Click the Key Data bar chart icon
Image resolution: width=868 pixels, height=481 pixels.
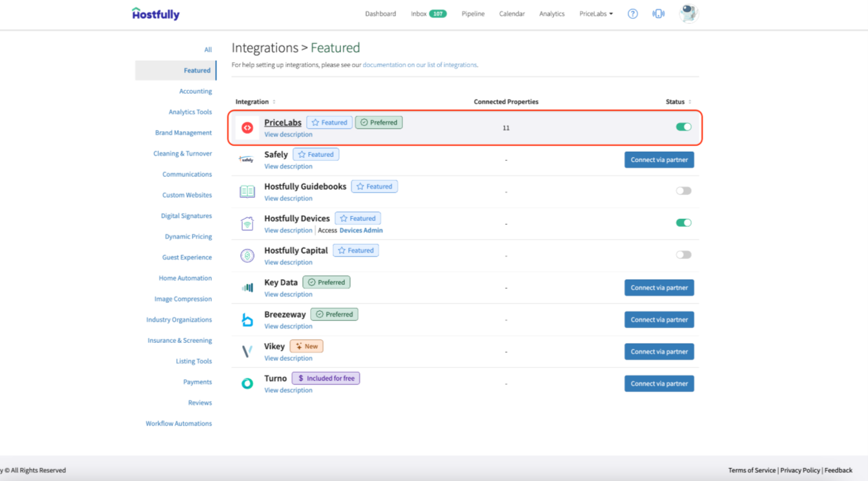click(x=247, y=288)
